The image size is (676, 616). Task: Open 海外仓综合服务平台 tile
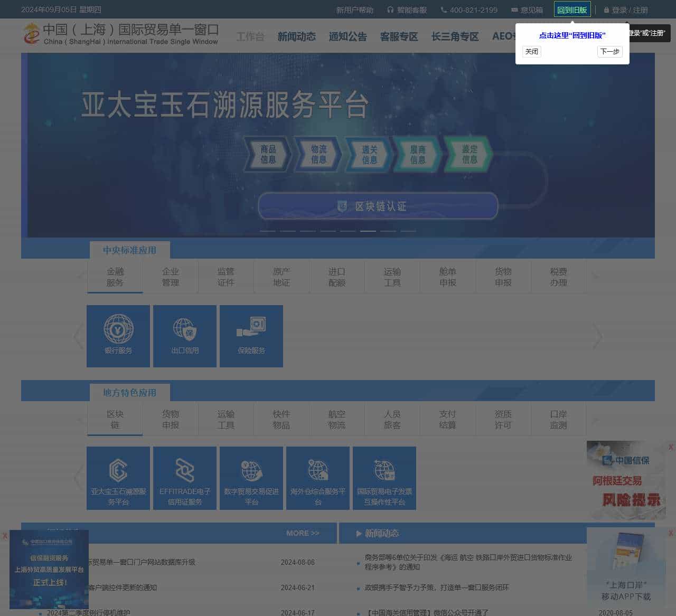pos(318,478)
